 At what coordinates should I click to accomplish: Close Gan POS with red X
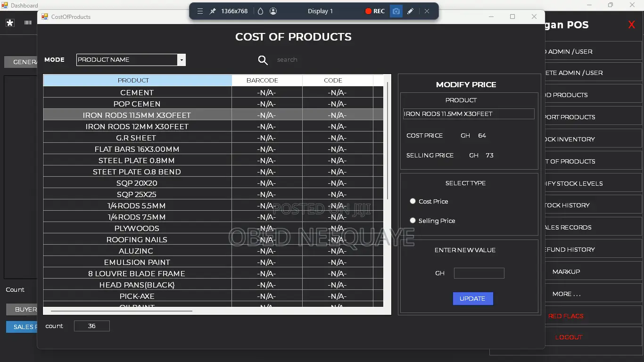pos(632,25)
